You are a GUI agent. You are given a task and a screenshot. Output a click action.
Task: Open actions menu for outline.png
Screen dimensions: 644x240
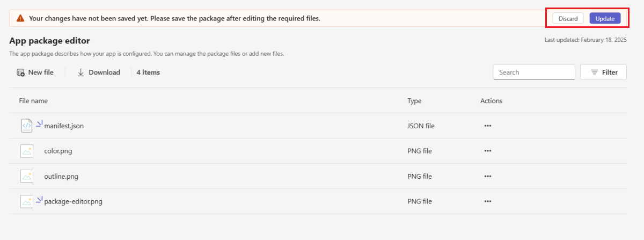click(487, 176)
